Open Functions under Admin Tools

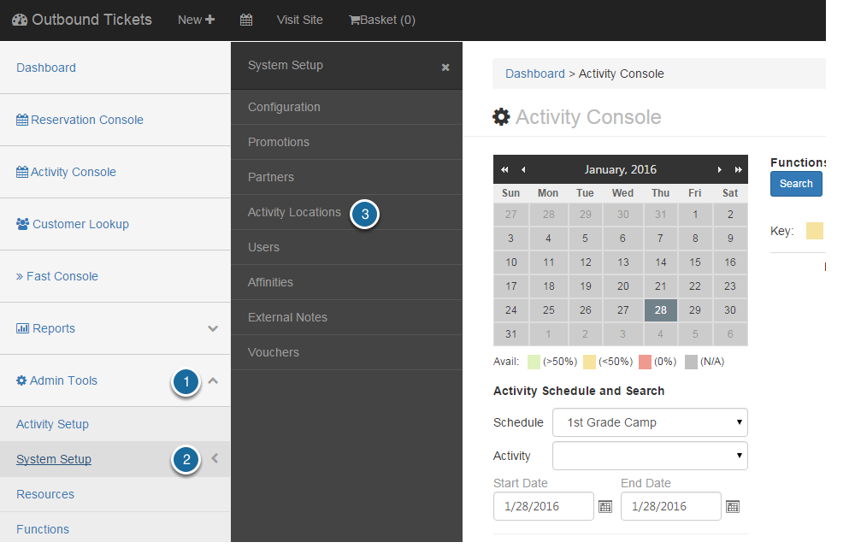43,529
